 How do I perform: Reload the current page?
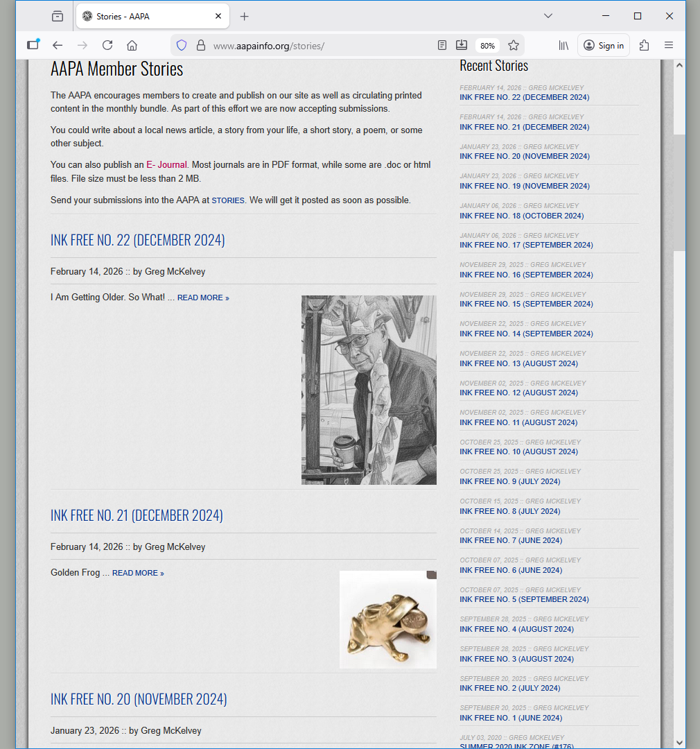(107, 45)
